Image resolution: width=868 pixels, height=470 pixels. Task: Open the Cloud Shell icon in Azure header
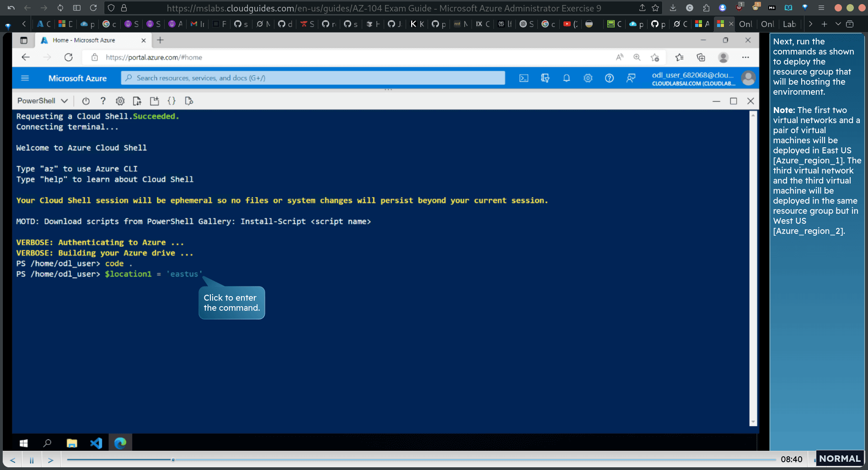[x=524, y=78]
